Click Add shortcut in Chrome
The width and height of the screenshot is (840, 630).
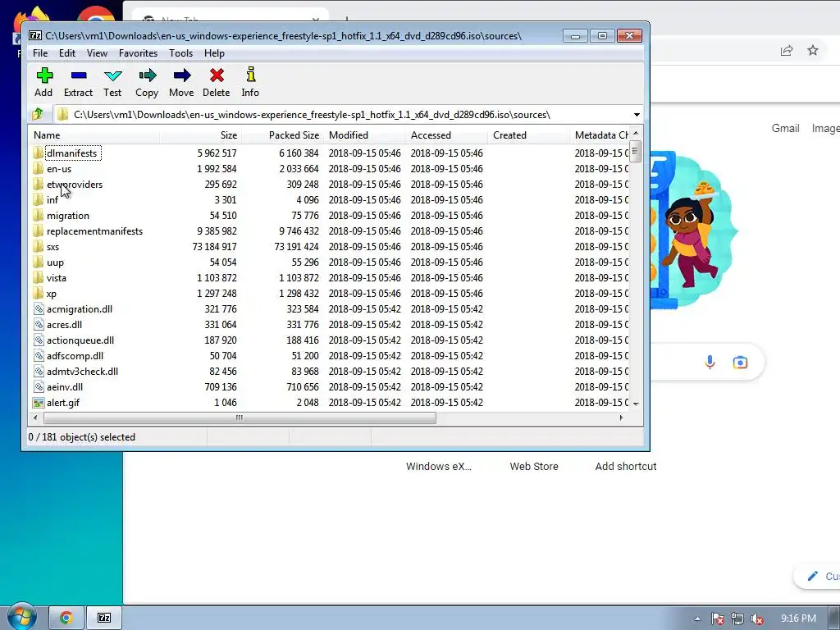tap(626, 466)
